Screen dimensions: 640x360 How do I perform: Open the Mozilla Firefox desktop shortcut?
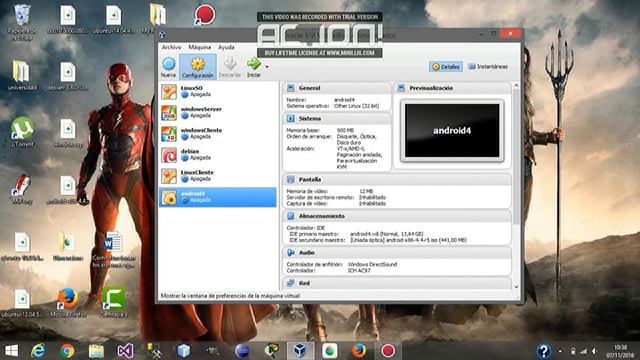point(68,303)
